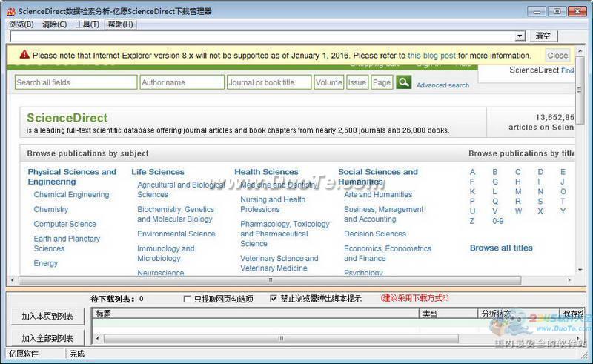
Task: Open Advanced search link
Action: pos(443,85)
